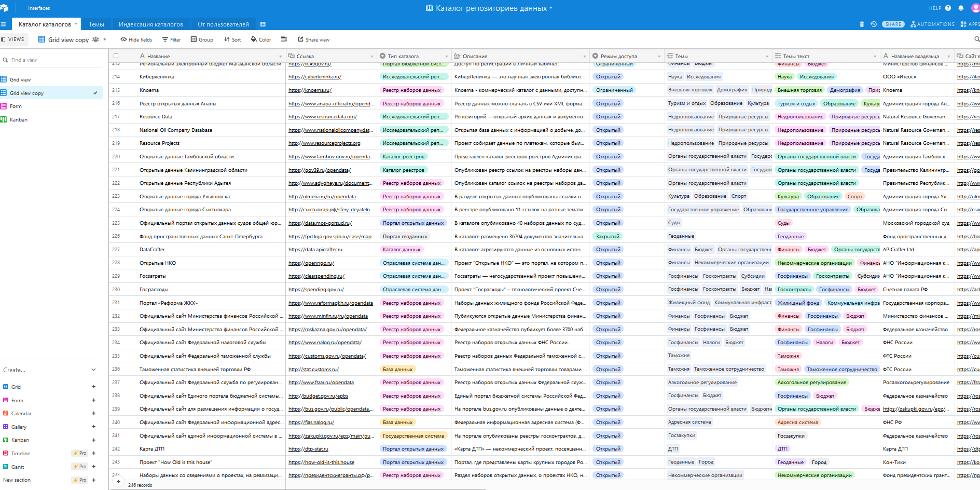Open the row height control
The width and height of the screenshot is (980, 490).
[x=284, y=39]
